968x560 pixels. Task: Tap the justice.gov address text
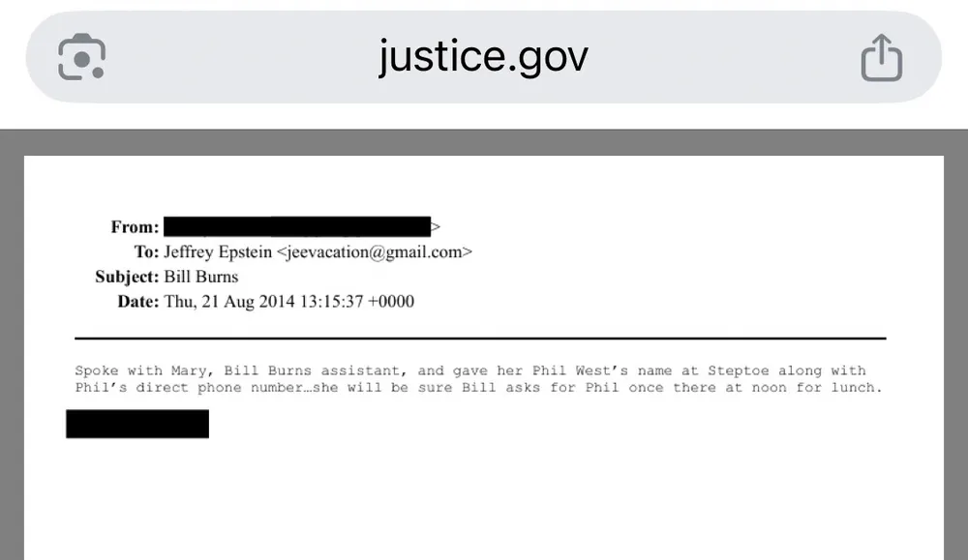(x=483, y=58)
